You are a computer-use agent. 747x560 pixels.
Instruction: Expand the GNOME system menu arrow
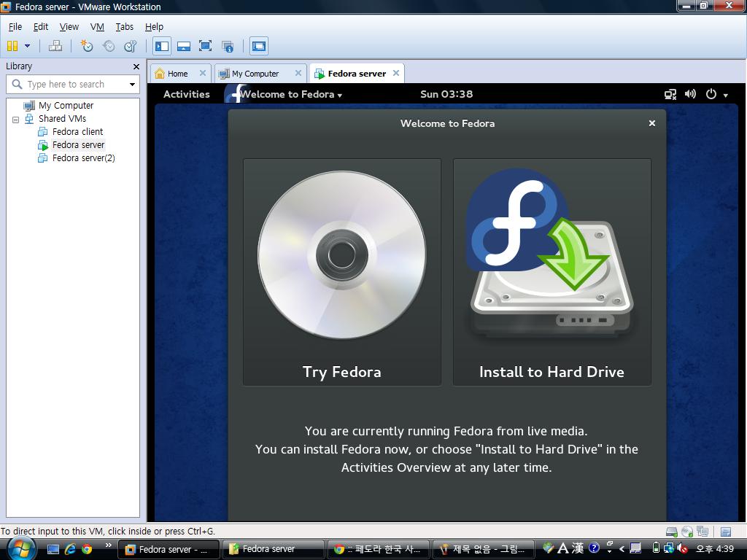point(726,96)
